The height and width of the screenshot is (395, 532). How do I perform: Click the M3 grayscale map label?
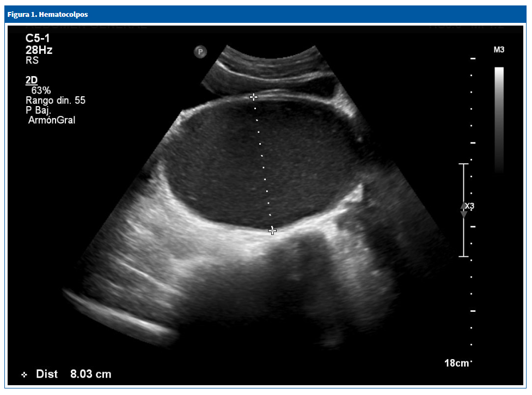pyautogui.click(x=499, y=50)
